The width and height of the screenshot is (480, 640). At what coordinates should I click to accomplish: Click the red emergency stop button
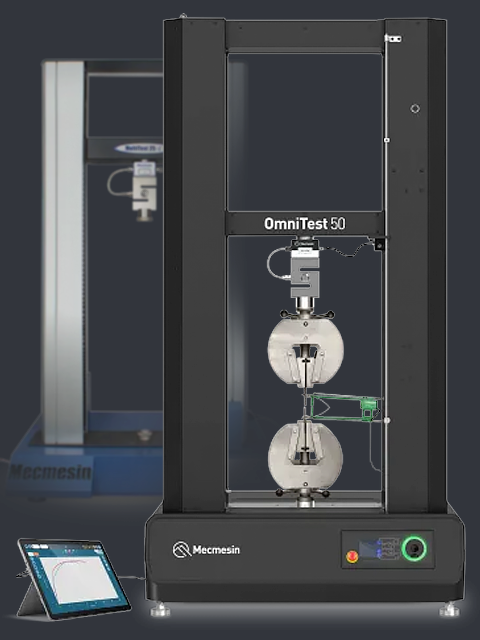352,557
